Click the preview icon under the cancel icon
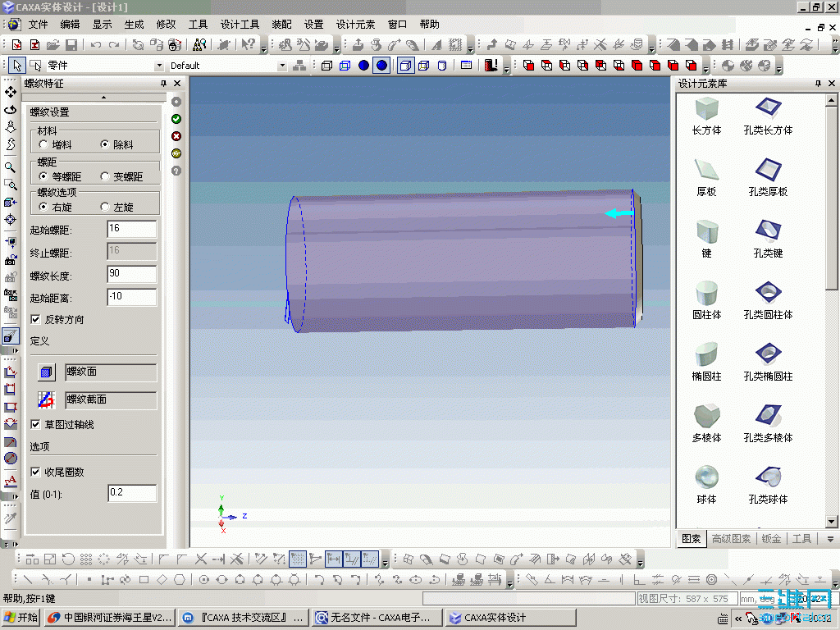The width and height of the screenshot is (840, 630). click(176, 153)
